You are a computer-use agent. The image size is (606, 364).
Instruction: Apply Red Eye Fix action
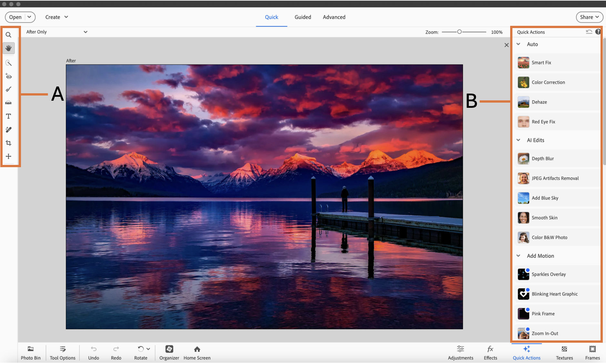click(x=558, y=122)
